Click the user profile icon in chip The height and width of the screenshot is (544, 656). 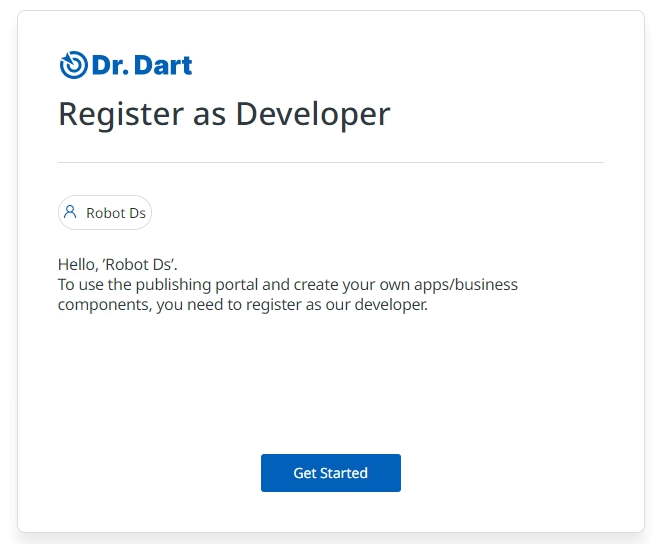(70, 212)
